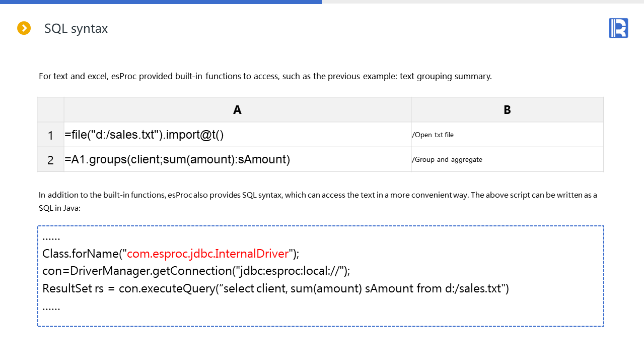Click the red com.esproc.jdbc.InternalDriver text
The height and width of the screenshot is (363, 644).
coord(207,254)
